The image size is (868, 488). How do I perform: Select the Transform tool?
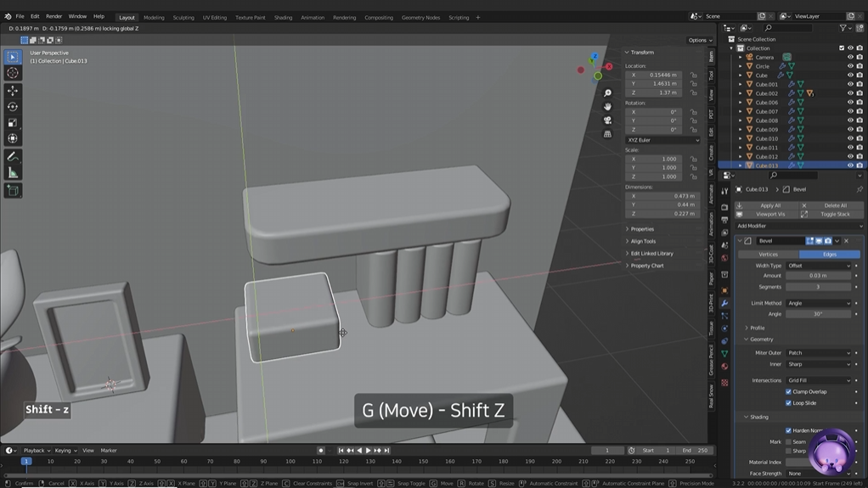13,139
